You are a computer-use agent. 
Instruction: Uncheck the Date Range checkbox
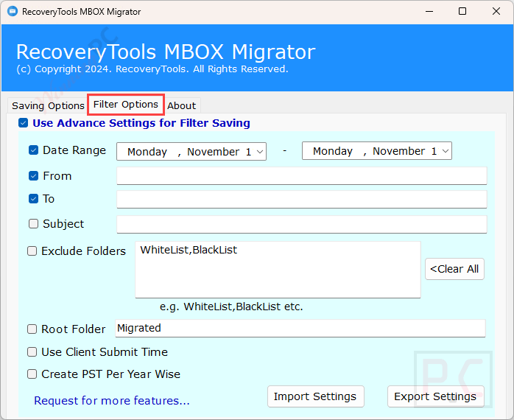[x=33, y=150]
